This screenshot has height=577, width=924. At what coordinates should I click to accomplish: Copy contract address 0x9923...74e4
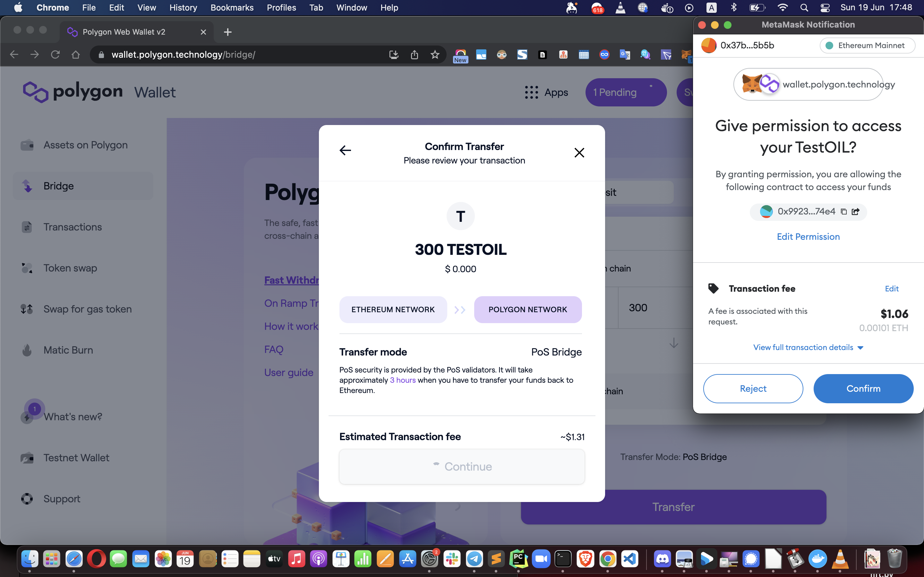[844, 212]
